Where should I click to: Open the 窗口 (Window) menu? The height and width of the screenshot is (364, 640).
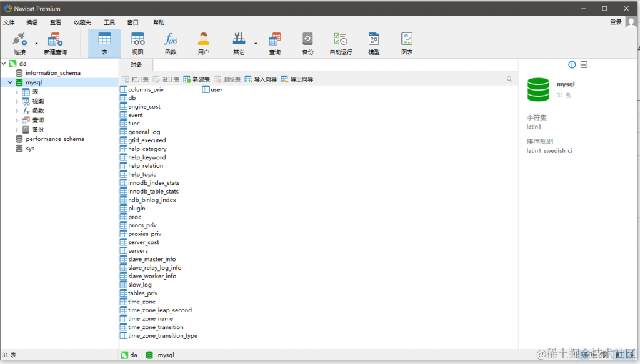[x=132, y=22]
